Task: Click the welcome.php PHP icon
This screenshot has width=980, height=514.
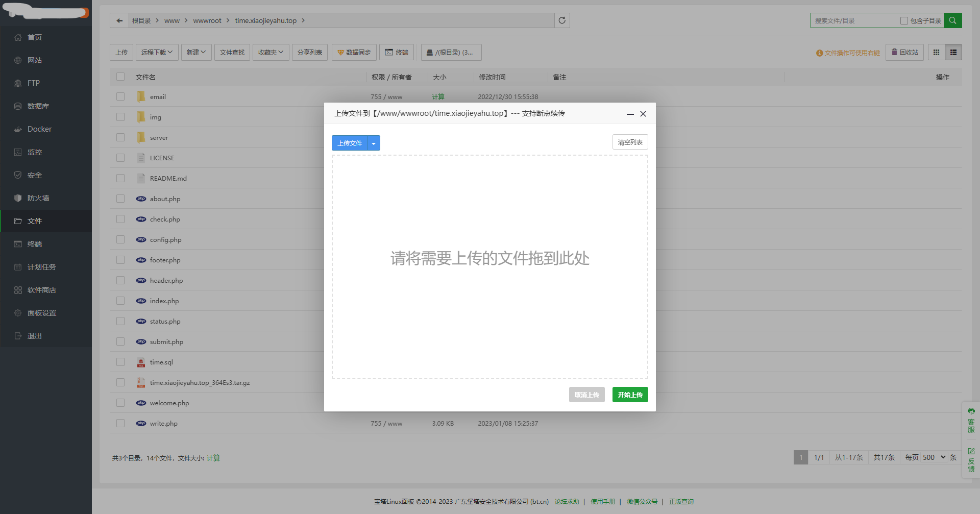Action: (x=141, y=403)
